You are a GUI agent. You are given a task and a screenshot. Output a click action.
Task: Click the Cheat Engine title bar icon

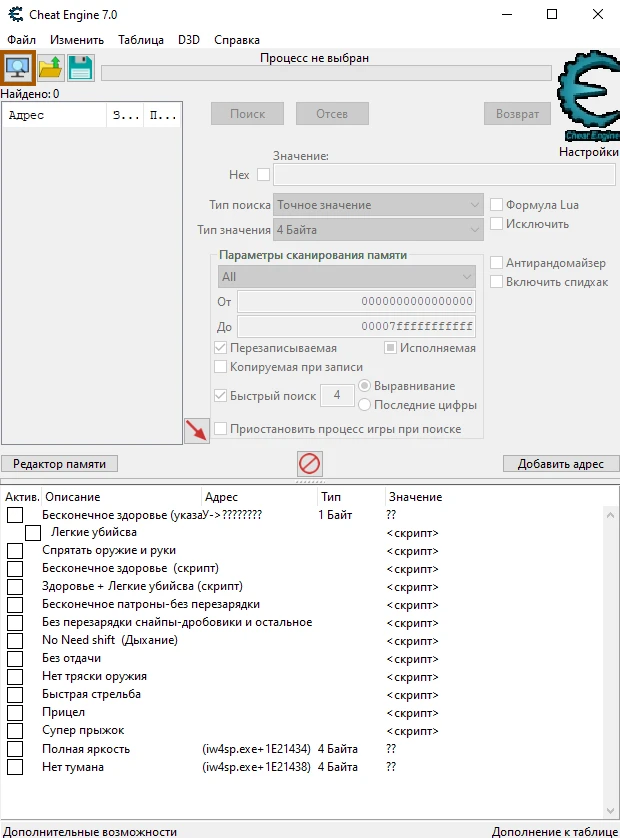[16, 14]
